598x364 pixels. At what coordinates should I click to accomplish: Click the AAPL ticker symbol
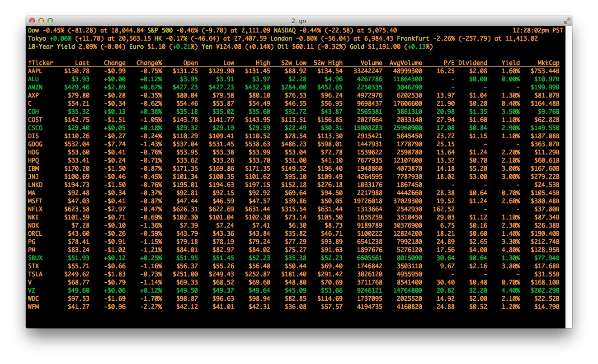tap(35, 71)
